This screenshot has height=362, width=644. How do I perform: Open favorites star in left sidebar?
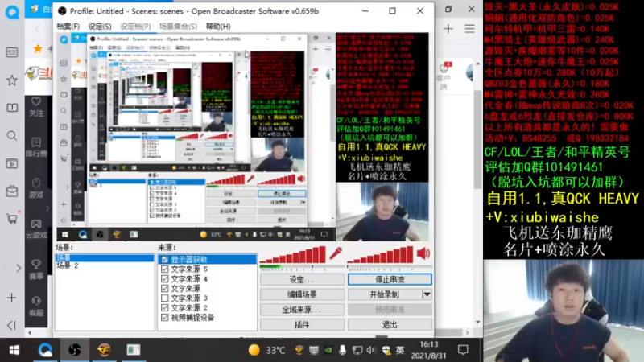pyautogui.click(x=12, y=80)
